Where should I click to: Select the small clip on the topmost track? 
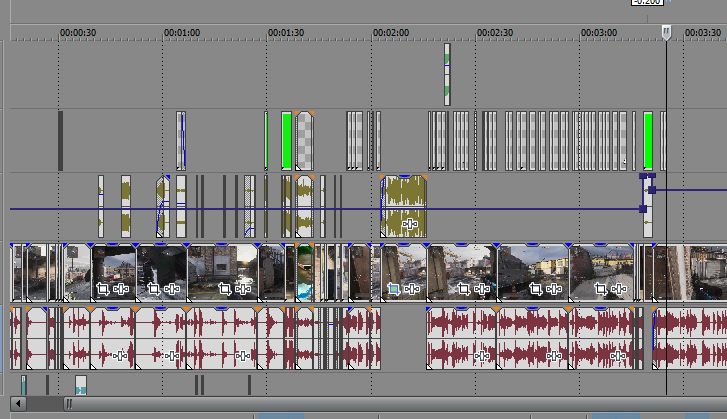click(x=447, y=74)
